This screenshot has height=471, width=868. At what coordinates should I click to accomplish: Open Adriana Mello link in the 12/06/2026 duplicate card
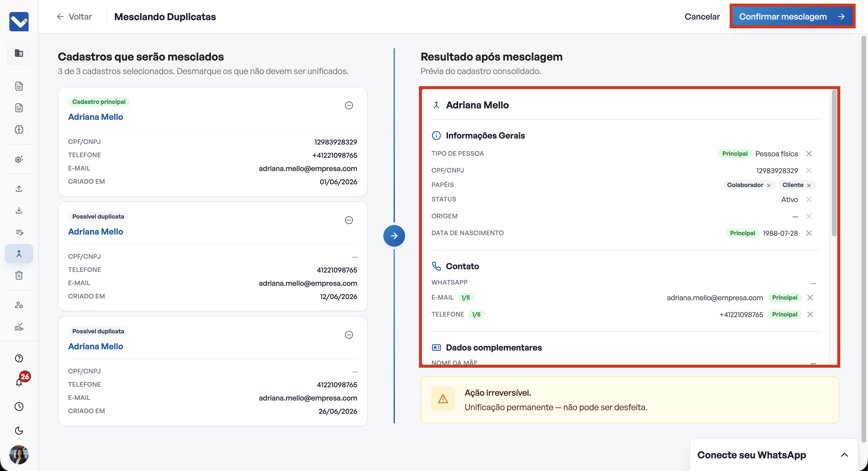(x=96, y=232)
